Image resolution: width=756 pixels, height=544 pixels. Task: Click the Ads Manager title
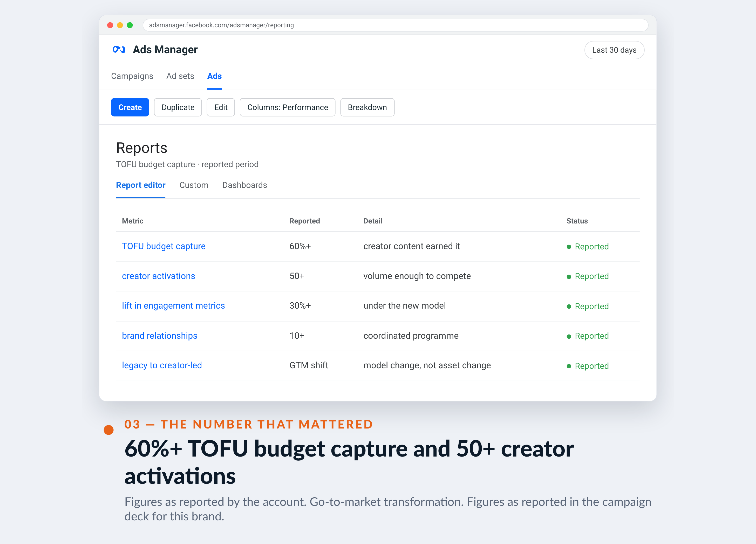coord(165,50)
